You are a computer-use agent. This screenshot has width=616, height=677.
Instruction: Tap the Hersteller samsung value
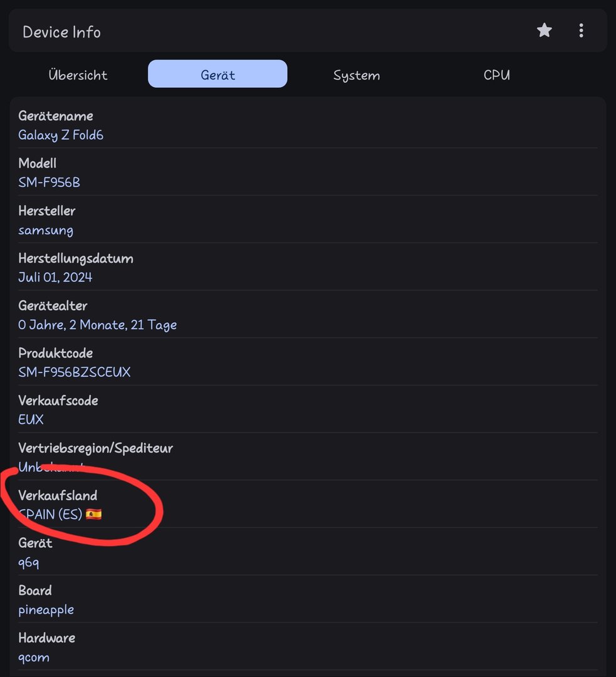click(46, 229)
